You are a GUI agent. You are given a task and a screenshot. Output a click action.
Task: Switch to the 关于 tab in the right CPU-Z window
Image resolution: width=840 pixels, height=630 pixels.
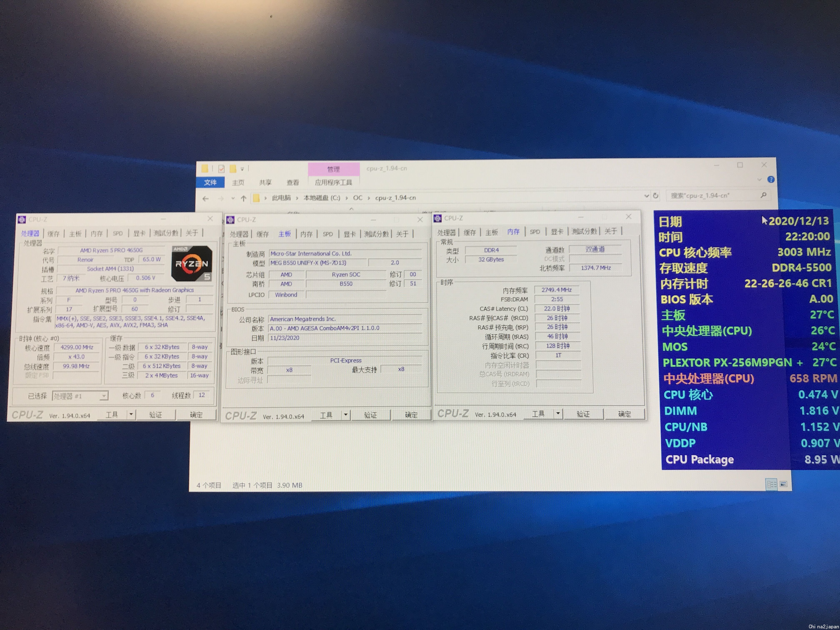point(611,231)
